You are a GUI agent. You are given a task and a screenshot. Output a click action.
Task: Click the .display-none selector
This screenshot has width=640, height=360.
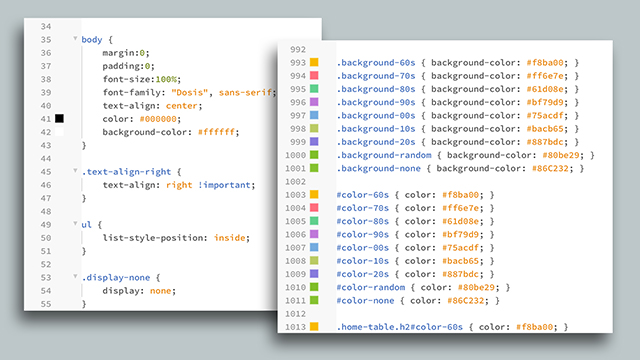coord(116,278)
